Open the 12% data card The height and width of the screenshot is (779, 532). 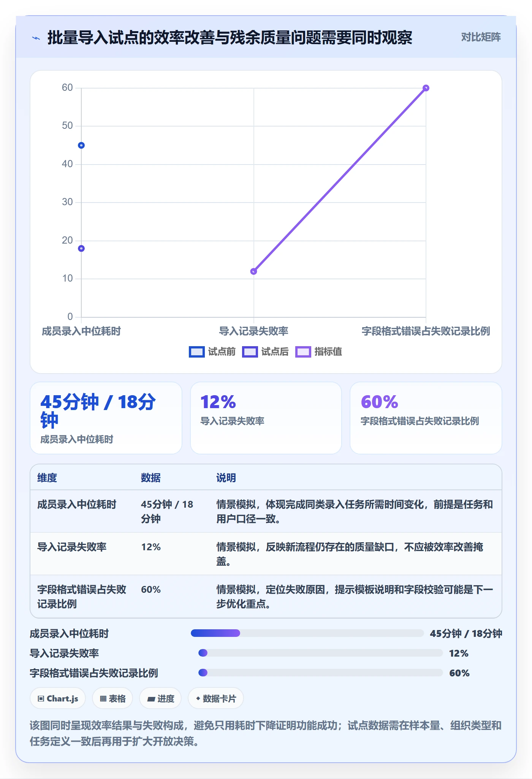click(266, 418)
